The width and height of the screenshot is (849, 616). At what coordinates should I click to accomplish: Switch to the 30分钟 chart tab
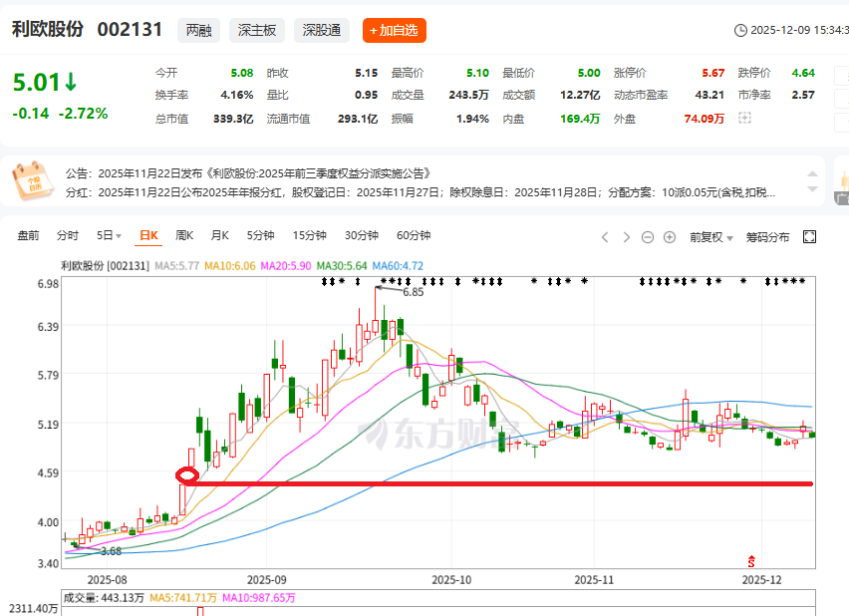pyautogui.click(x=361, y=235)
